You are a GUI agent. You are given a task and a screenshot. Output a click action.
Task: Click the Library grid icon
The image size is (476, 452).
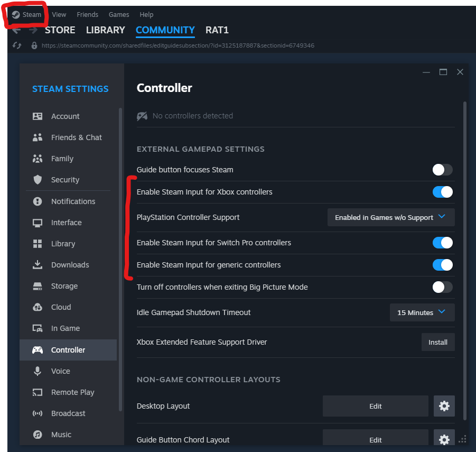coord(38,244)
